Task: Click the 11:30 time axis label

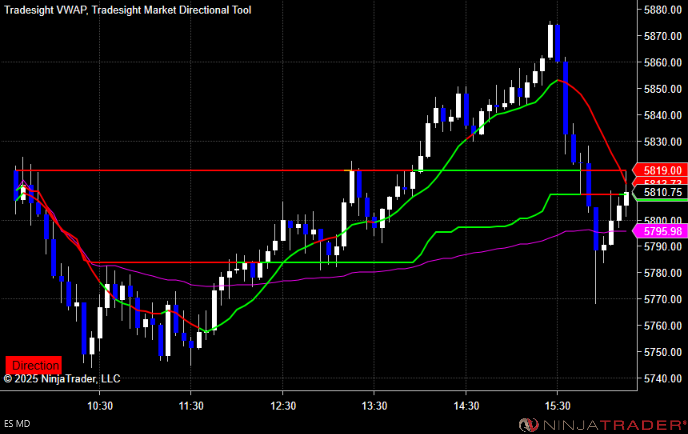Action: [191, 406]
